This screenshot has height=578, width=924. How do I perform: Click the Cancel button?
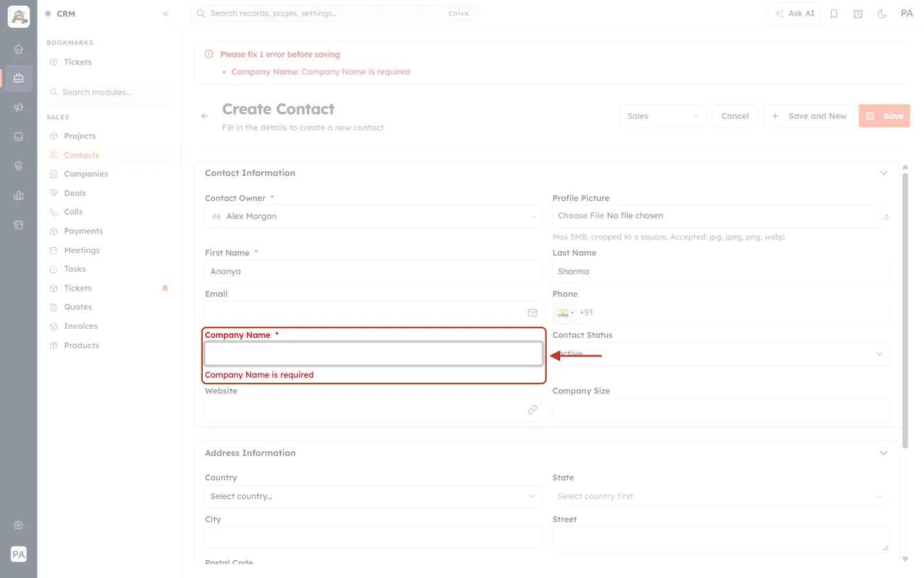(x=735, y=116)
